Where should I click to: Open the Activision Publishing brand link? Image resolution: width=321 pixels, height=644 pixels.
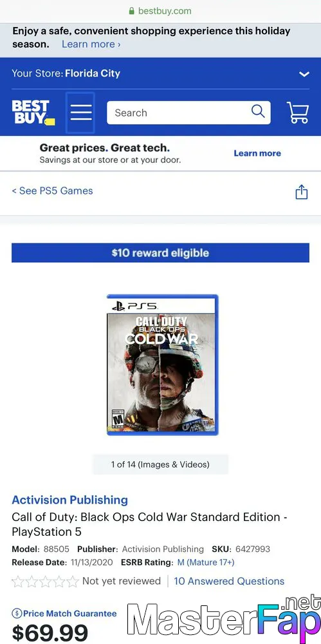(x=69, y=500)
